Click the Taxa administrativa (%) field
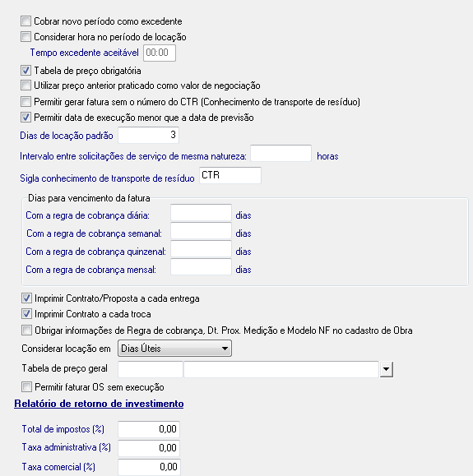 click(149, 448)
